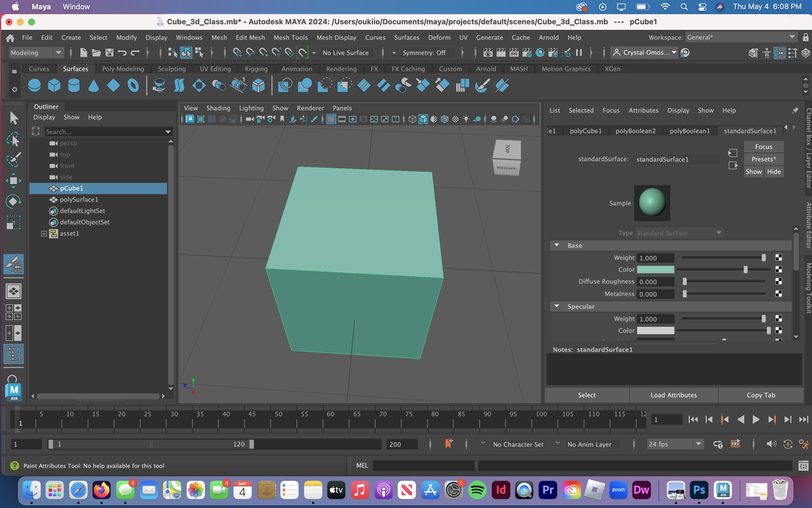Toggle the viewport grid display

point(331,119)
